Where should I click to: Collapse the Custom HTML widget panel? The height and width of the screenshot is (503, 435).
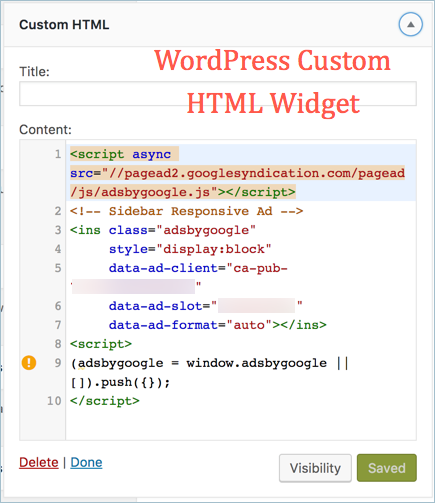pyautogui.click(x=411, y=24)
